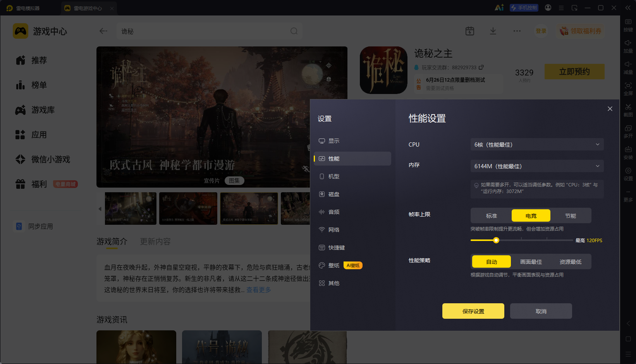This screenshot has width=636, height=364.
Task: Choose 自动 performance strategy
Action: (492, 262)
